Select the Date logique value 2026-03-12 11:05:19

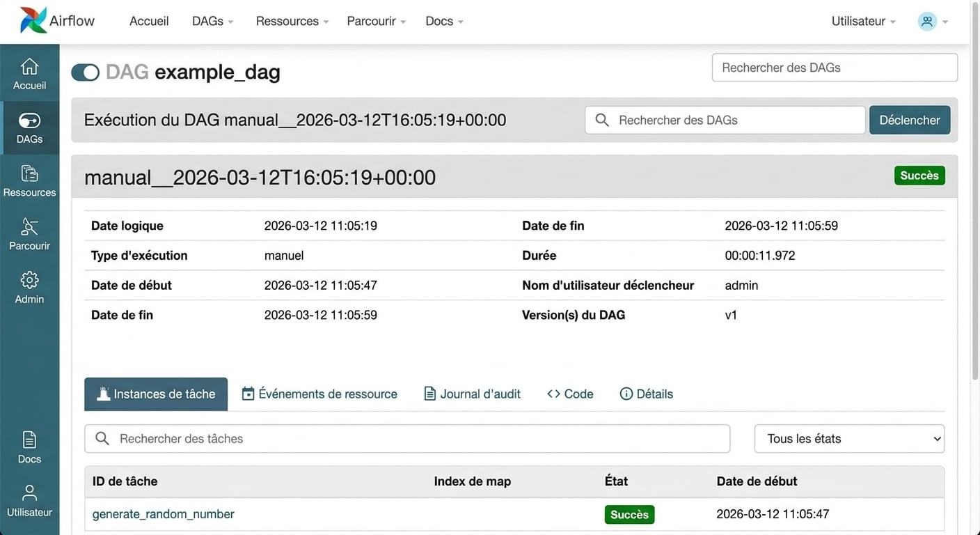pos(320,226)
